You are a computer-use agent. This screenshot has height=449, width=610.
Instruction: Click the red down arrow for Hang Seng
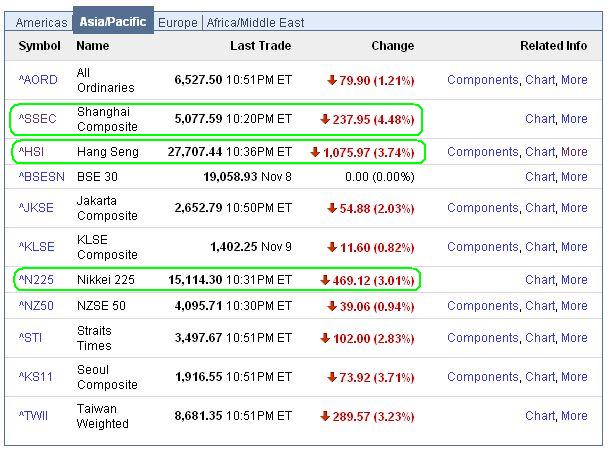[315, 152]
